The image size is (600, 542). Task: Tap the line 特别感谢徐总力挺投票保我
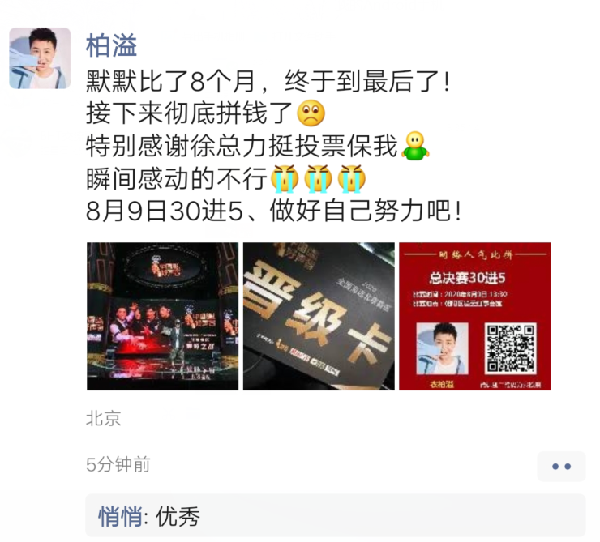[242, 146]
